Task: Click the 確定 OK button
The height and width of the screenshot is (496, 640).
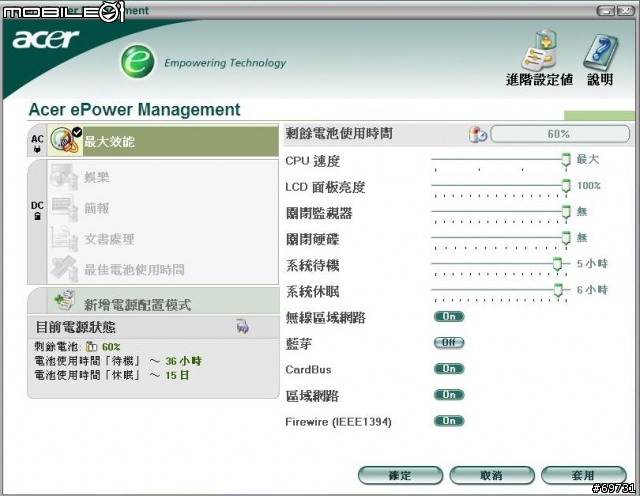Action: [400, 476]
